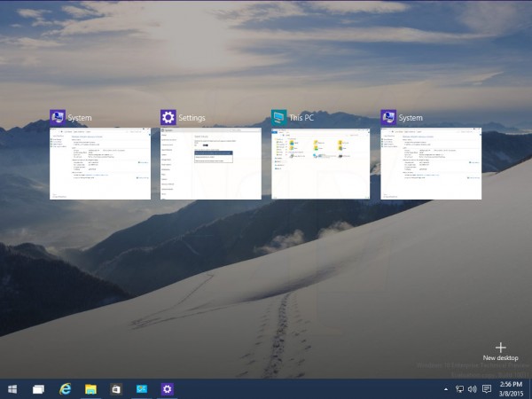Click the Task View taskbar button
532x399 pixels.
coord(39,388)
